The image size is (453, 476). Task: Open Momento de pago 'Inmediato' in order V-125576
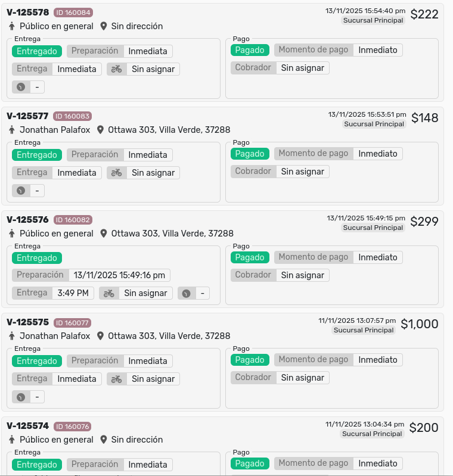[378, 257]
